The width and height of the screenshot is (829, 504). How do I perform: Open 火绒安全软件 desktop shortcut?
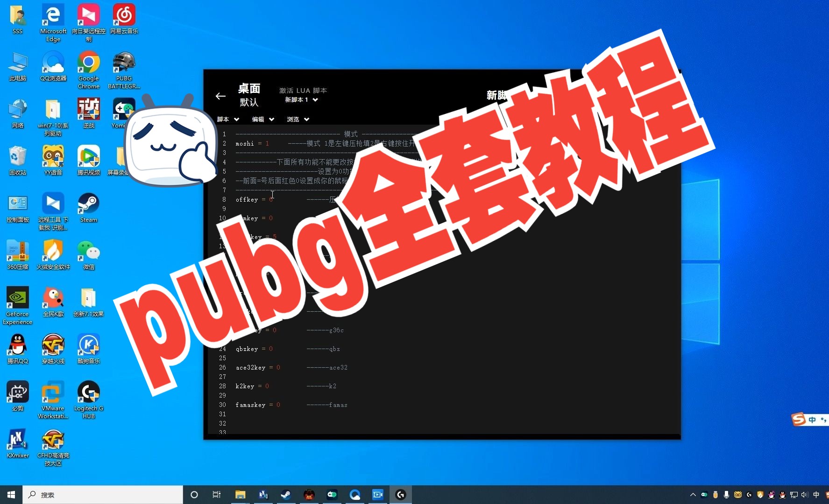pyautogui.click(x=53, y=255)
